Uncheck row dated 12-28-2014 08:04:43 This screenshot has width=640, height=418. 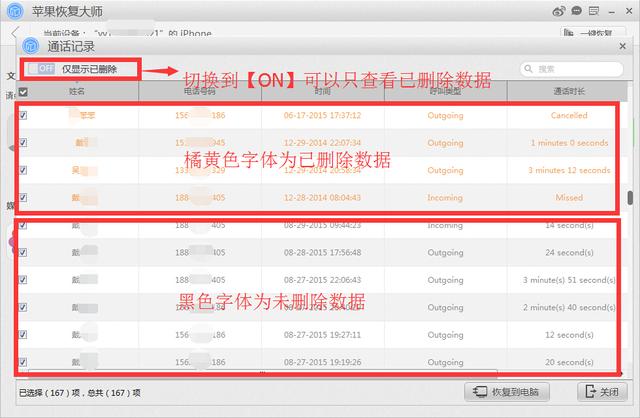[x=23, y=198]
